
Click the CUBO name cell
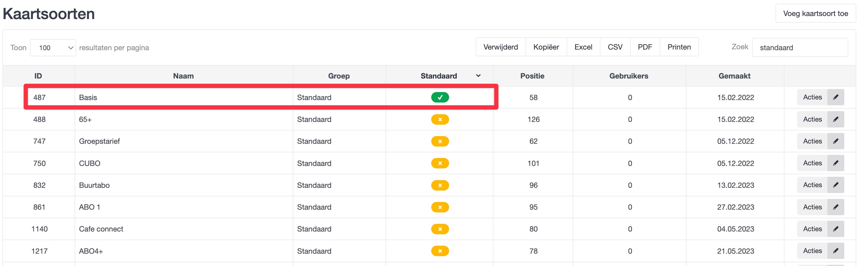[x=184, y=163]
